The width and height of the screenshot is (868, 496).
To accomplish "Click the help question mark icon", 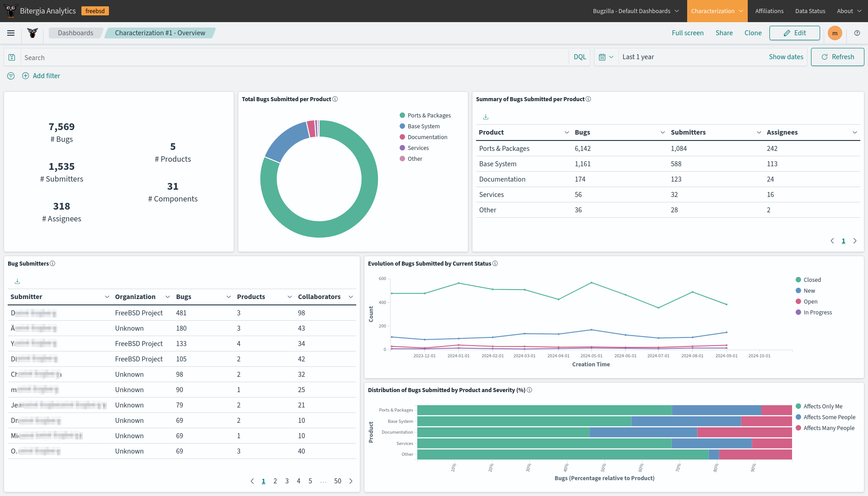I will [x=857, y=33].
